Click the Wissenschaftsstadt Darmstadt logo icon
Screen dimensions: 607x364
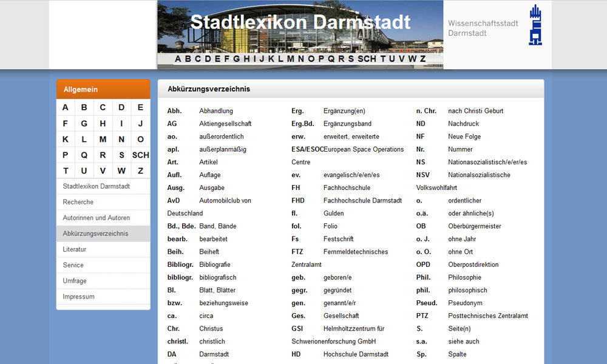pos(535,25)
